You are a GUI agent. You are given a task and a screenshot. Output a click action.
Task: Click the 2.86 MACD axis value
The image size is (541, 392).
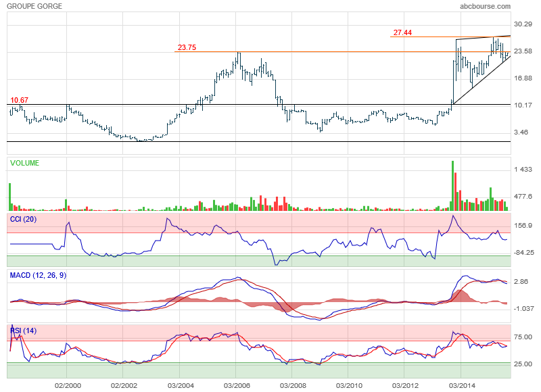pyautogui.click(x=521, y=282)
